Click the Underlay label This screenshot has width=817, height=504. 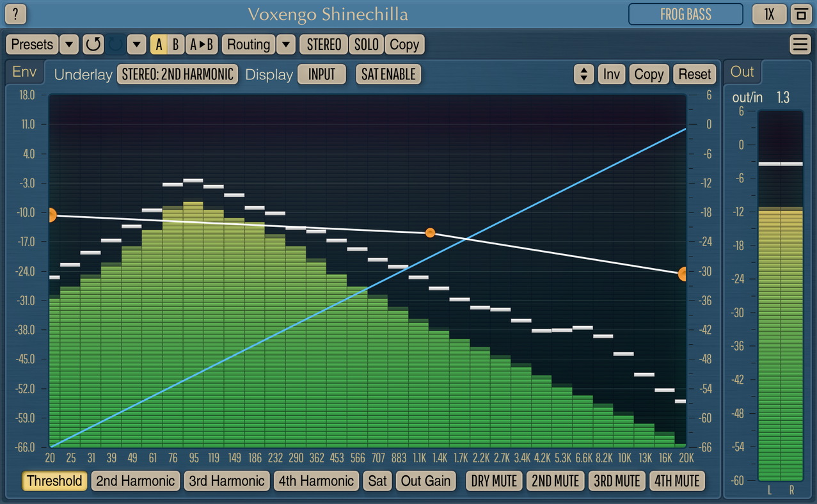(x=83, y=75)
